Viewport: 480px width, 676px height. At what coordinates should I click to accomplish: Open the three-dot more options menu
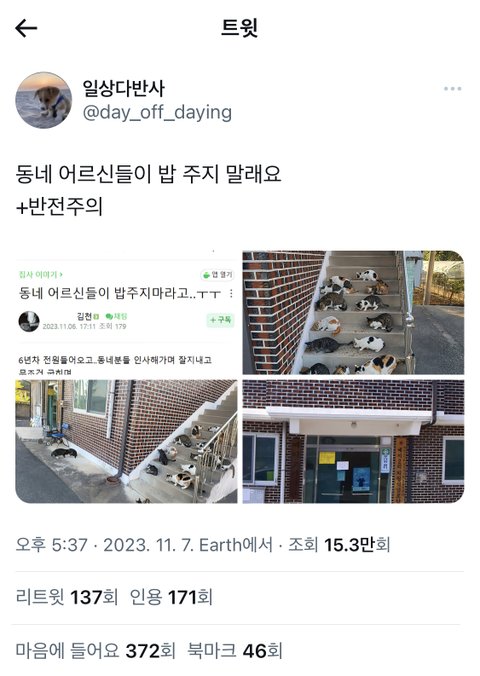(452, 89)
